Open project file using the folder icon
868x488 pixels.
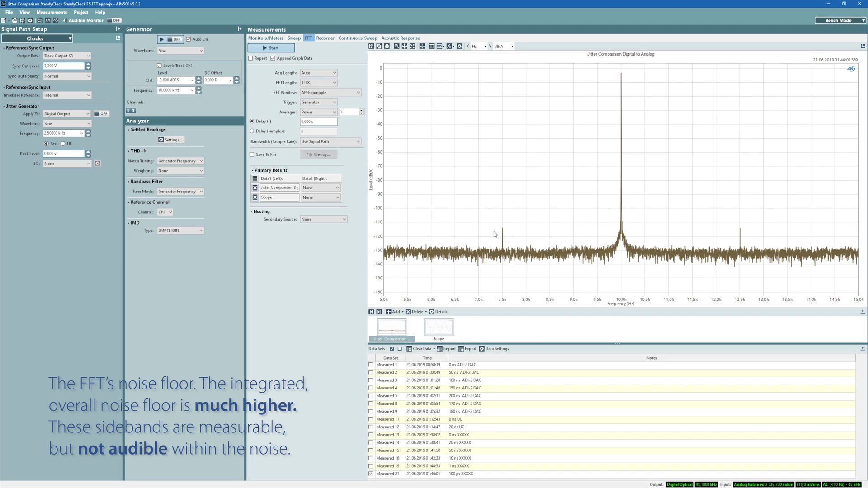[x=14, y=20]
